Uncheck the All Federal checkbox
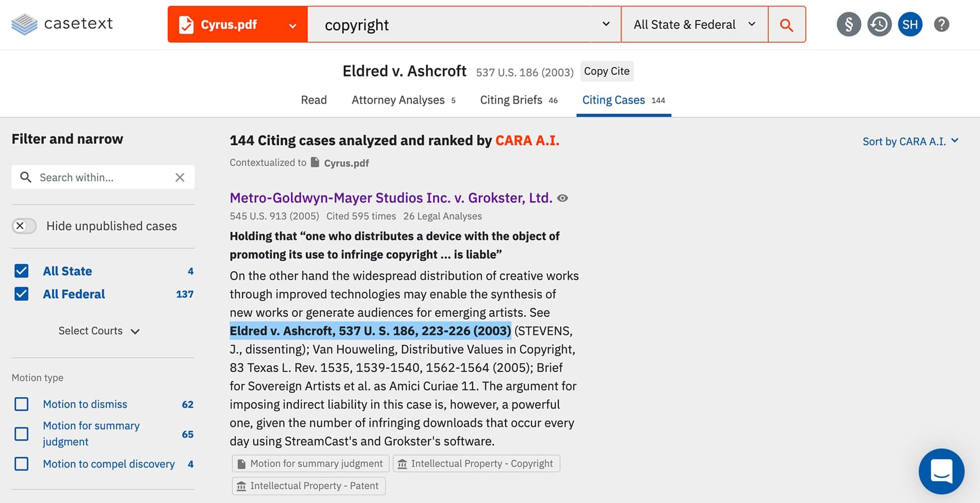 click(21, 294)
